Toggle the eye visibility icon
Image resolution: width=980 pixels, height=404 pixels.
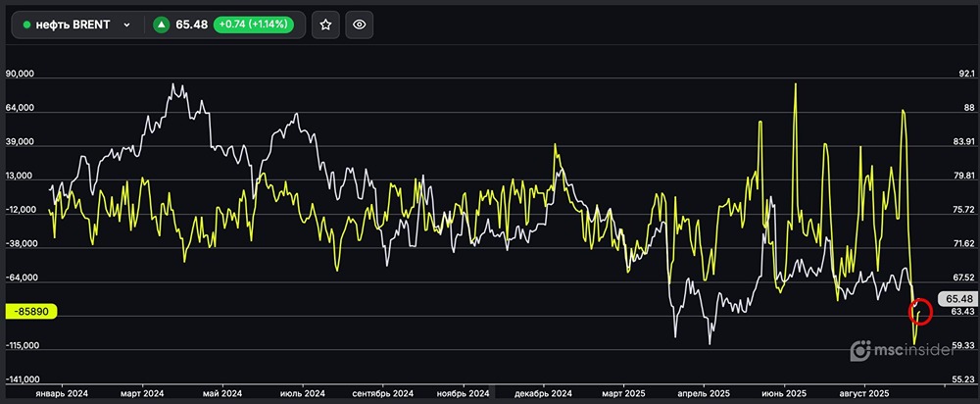point(360,25)
